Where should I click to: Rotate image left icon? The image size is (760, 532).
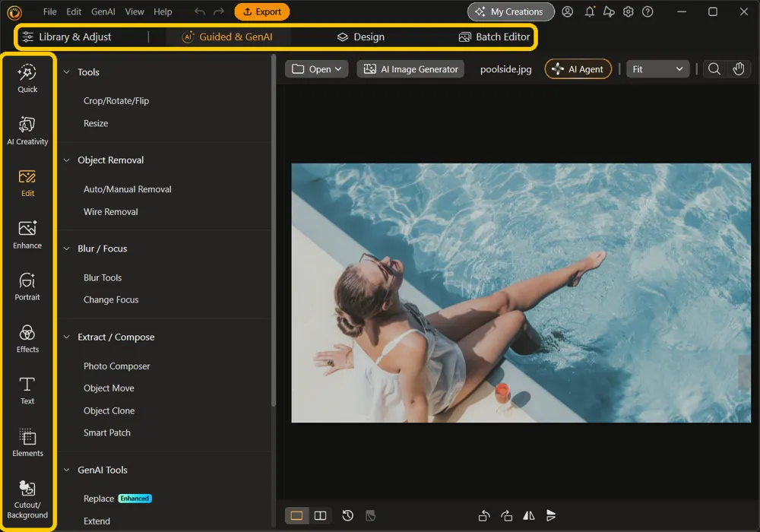(x=483, y=515)
